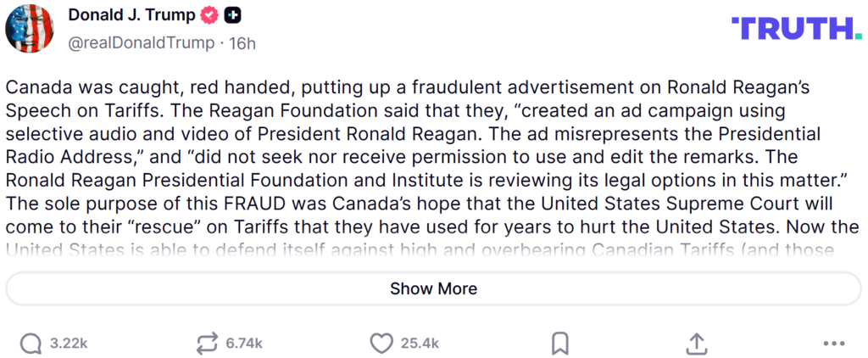Like the post with the heart icon
This screenshot has height=358, width=868.
[x=381, y=343]
